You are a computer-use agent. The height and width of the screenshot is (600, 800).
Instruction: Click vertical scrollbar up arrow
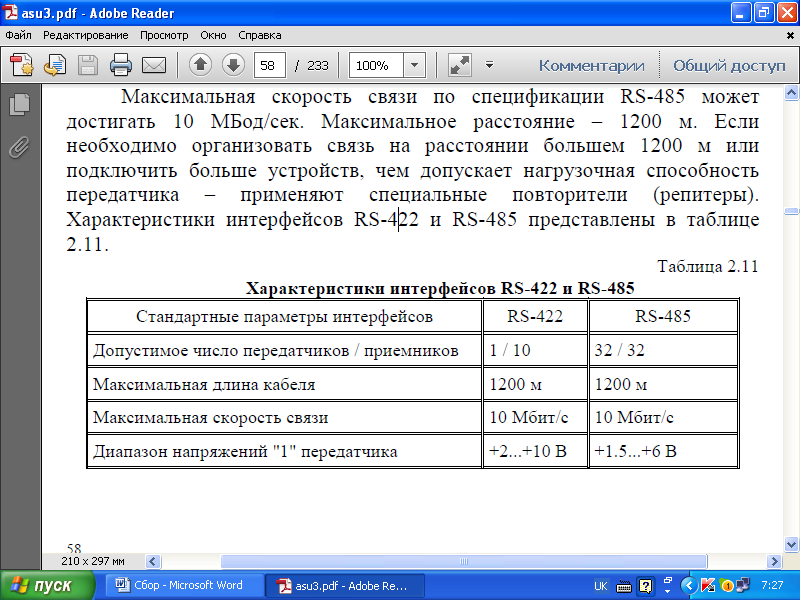(x=791, y=92)
